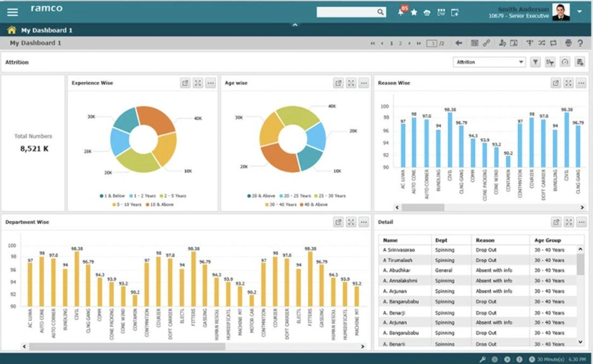The image size is (593, 364).
Task: Open the Attrition dropdown selector
Action: click(490, 62)
